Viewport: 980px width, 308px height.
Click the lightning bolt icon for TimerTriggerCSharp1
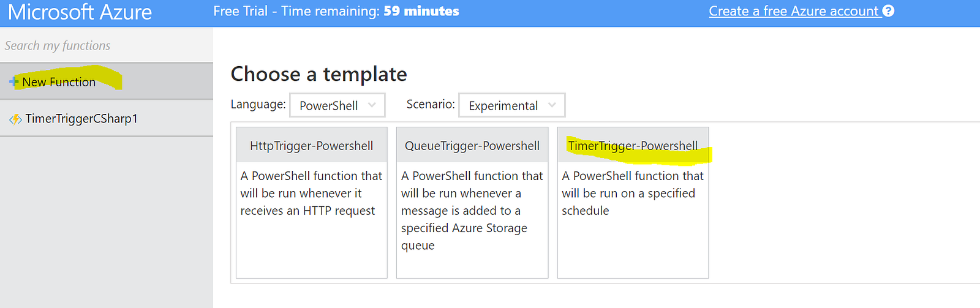15,119
